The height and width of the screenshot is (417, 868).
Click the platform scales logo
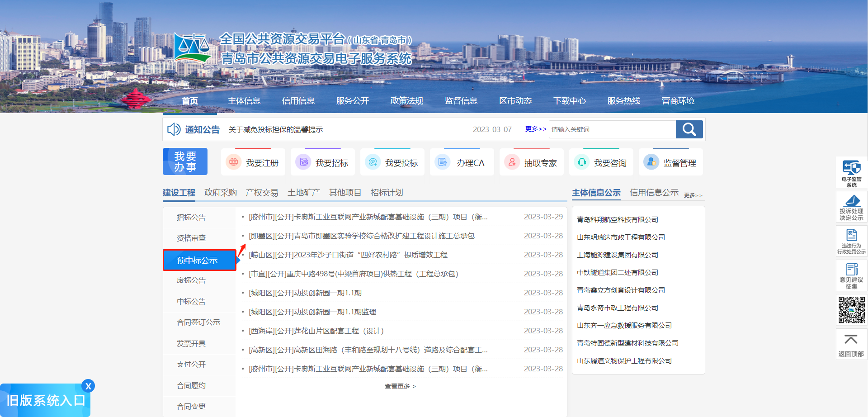(x=193, y=48)
